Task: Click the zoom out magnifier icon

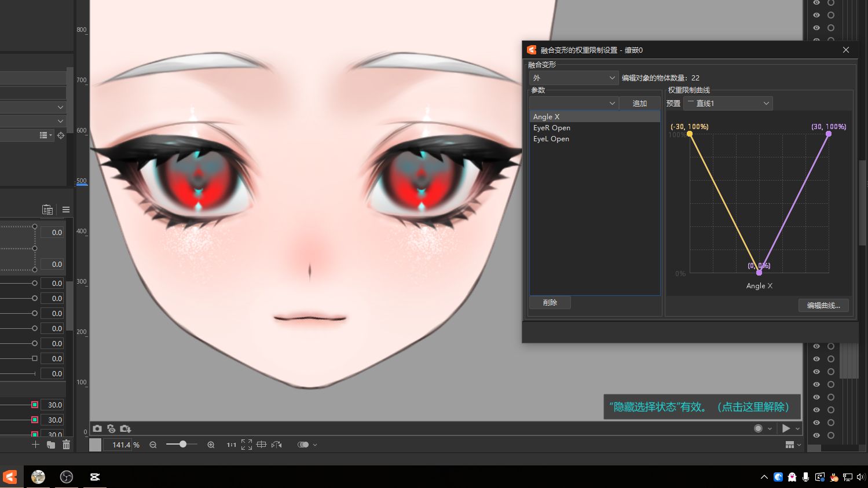Action: tap(153, 445)
